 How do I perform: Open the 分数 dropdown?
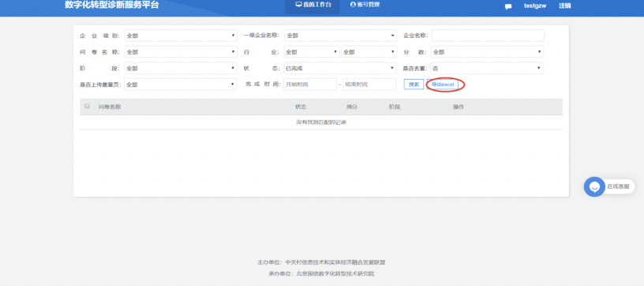click(487, 52)
